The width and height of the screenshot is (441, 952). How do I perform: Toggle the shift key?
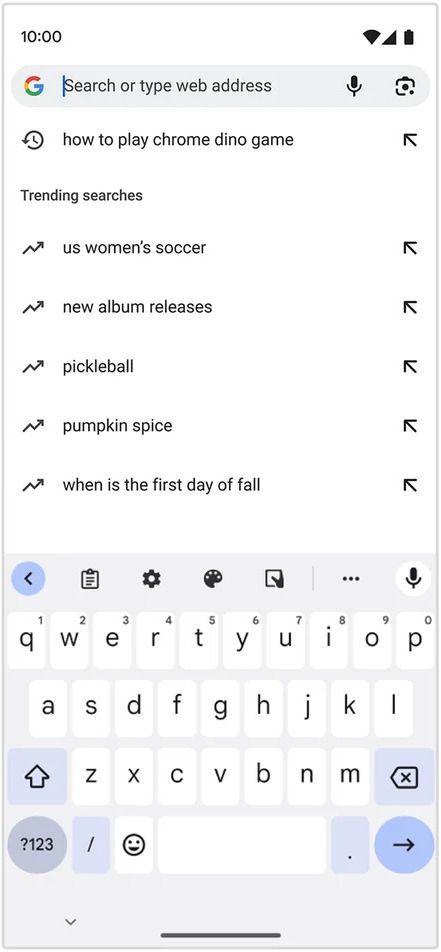point(37,777)
